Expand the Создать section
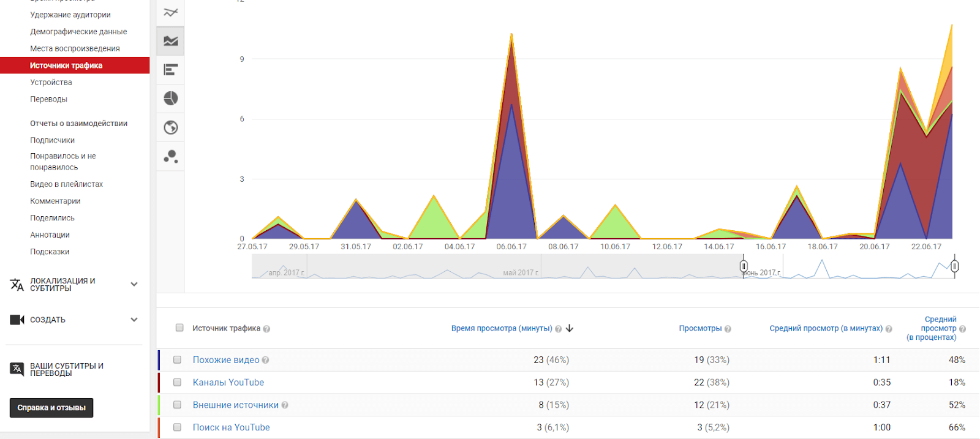The image size is (980, 439). click(134, 320)
